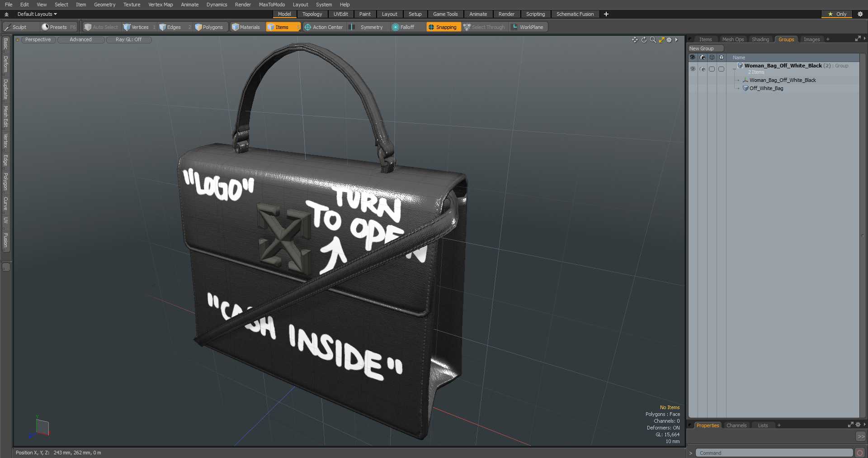Add a new panel tab next to Images
Viewport: 868px width, 458px height.
click(x=828, y=39)
